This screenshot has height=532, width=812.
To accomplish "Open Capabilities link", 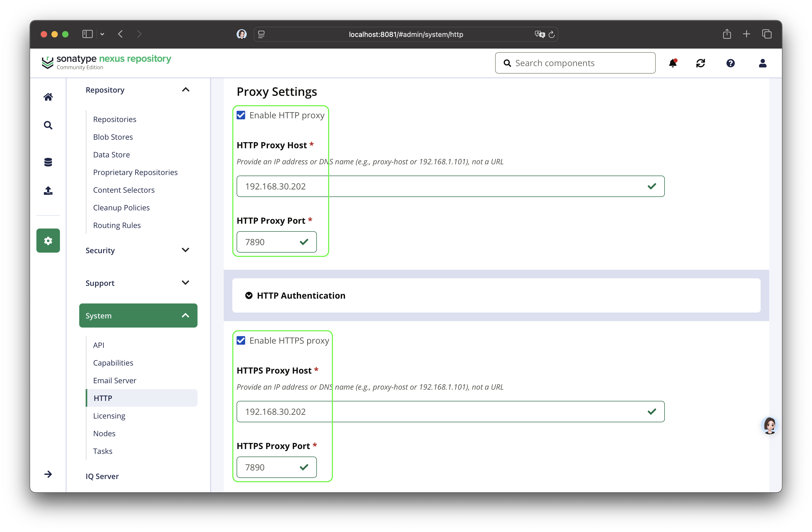I will 113,363.
